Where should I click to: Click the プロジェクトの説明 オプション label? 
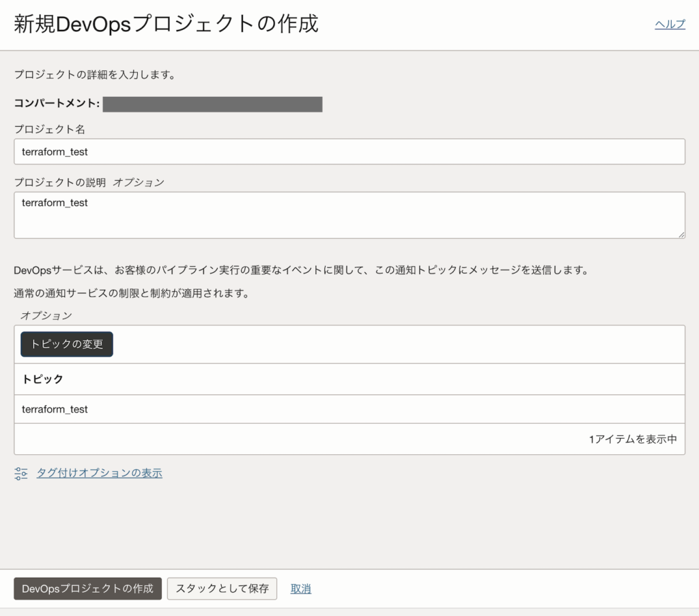coord(89,182)
